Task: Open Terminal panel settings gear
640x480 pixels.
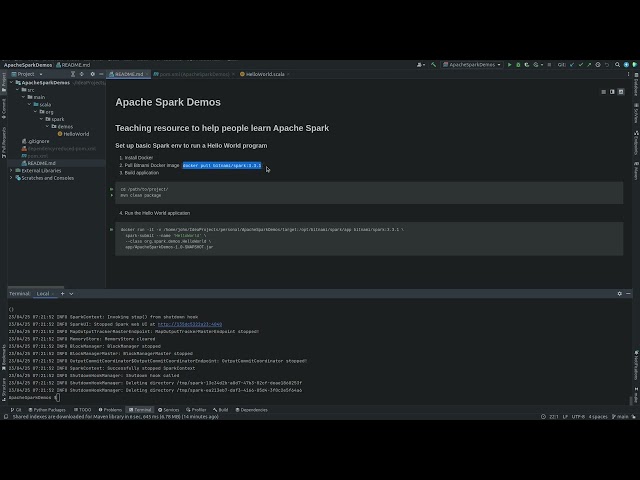Action: [620, 293]
